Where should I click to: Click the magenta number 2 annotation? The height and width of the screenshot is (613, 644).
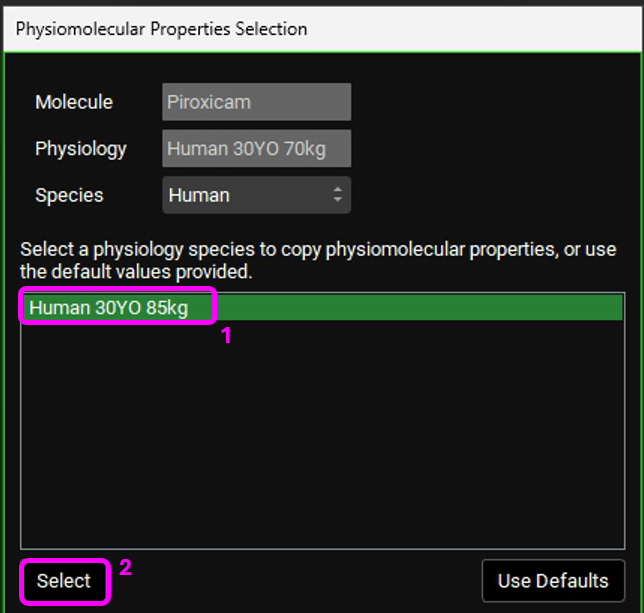125,568
